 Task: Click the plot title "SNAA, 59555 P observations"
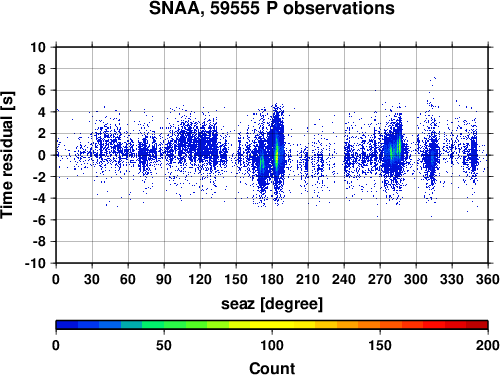272,8
